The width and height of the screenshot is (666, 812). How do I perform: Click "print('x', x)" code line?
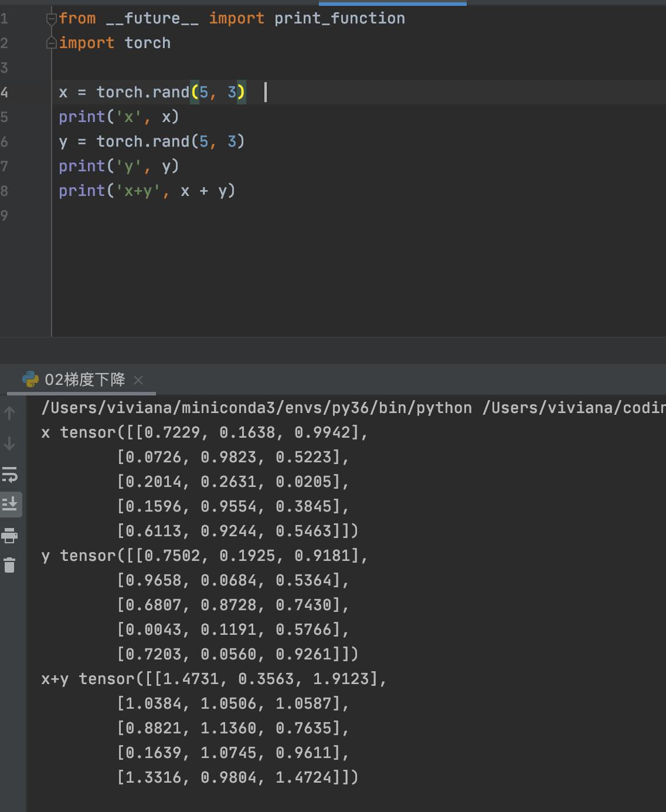(x=118, y=117)
